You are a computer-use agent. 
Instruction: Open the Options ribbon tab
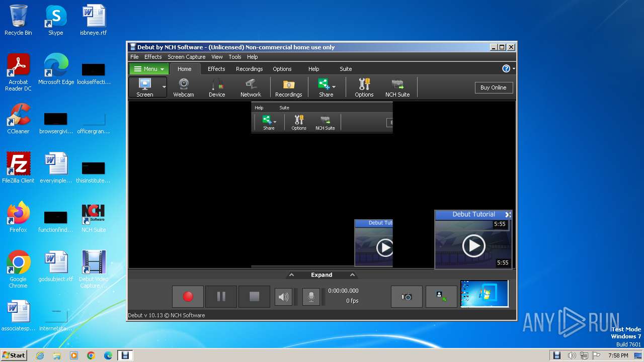point(282,69)
